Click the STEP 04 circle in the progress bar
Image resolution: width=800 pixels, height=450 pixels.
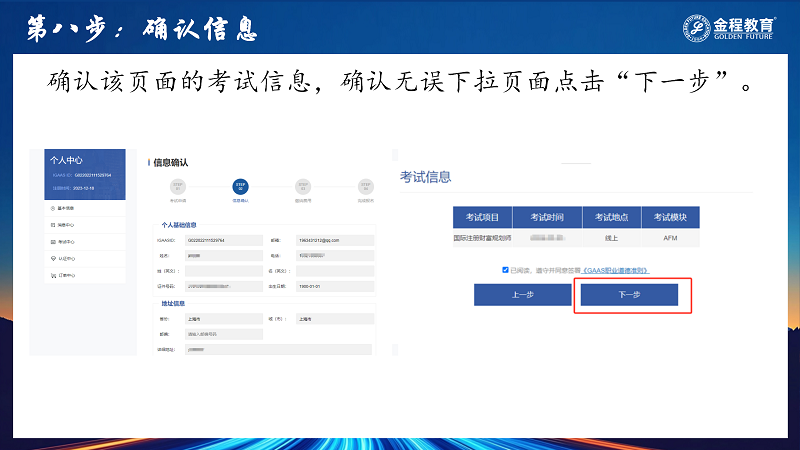[x=366, y=187]
